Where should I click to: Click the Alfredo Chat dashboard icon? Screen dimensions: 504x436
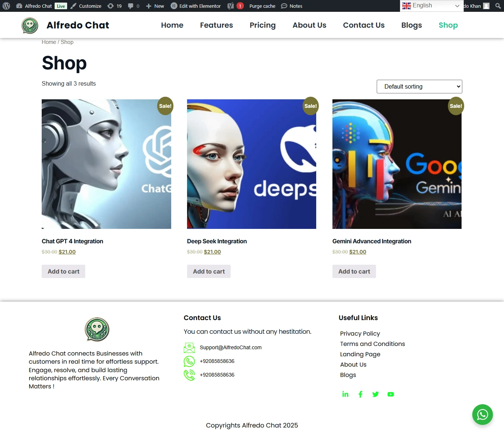(19, 6)
